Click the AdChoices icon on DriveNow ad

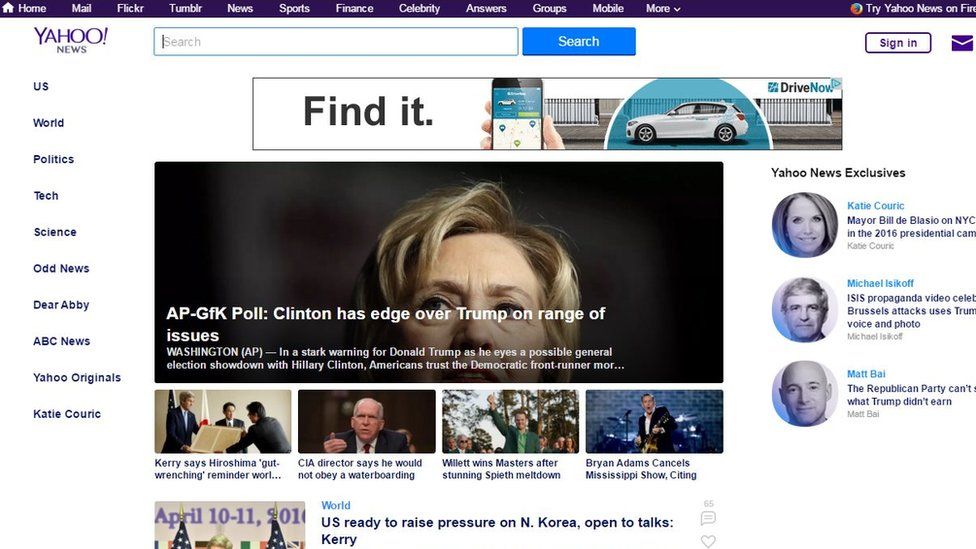click(x=837, y=83)
